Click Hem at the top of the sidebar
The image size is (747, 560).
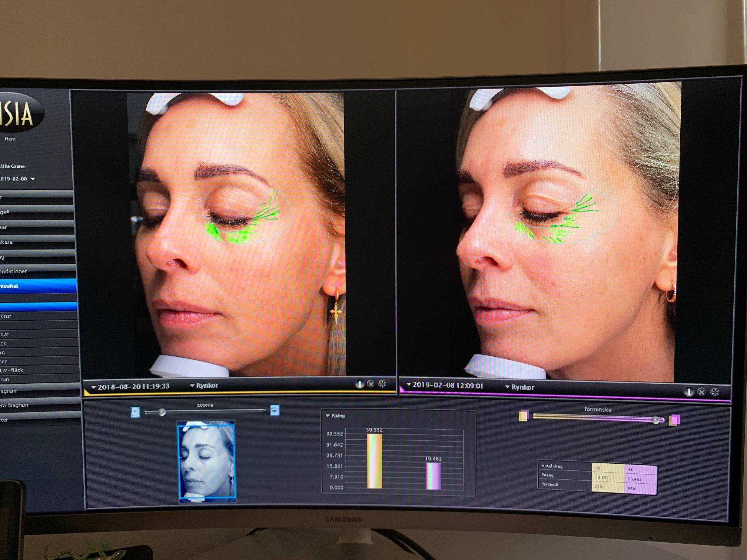click(10, 139)
